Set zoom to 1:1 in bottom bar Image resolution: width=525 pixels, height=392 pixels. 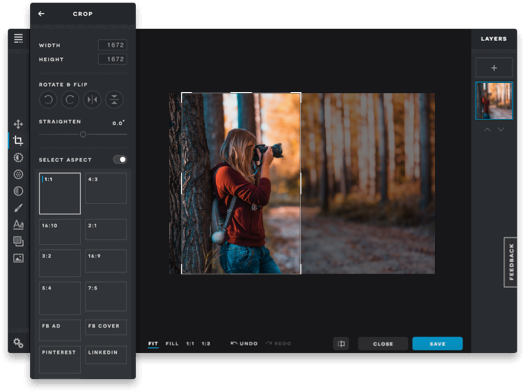190,344
